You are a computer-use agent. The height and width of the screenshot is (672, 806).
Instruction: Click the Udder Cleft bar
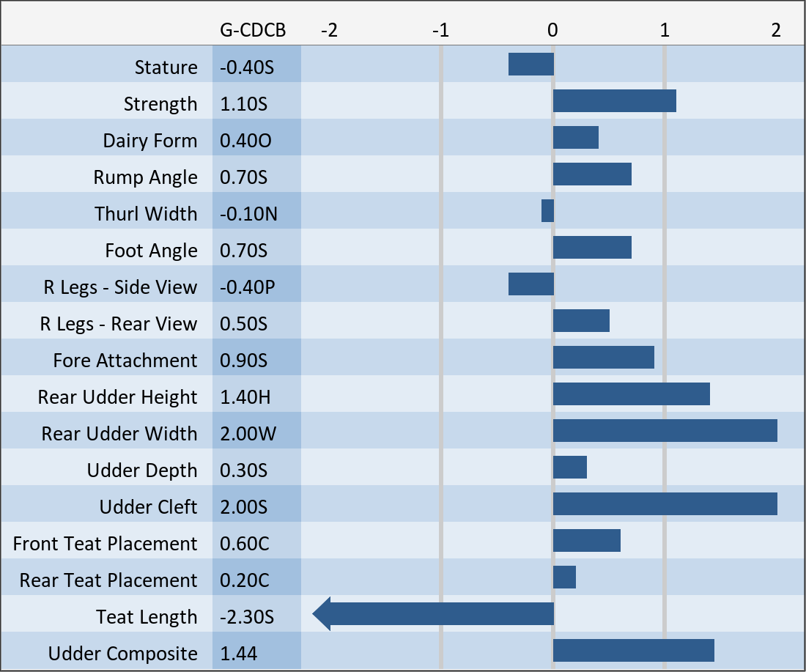665,504
